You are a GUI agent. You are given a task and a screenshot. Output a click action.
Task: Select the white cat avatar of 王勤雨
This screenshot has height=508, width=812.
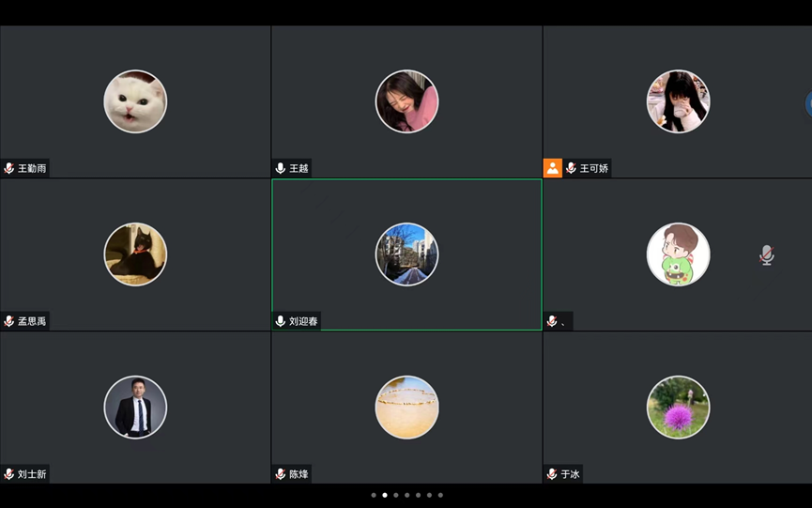135,101
